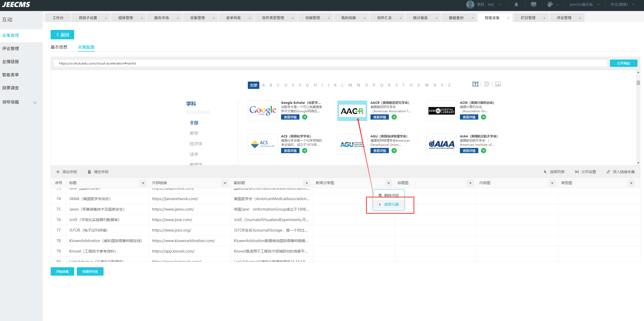Select the 全部 alphabet filter

pyautogui.click(x=253, y=85)
